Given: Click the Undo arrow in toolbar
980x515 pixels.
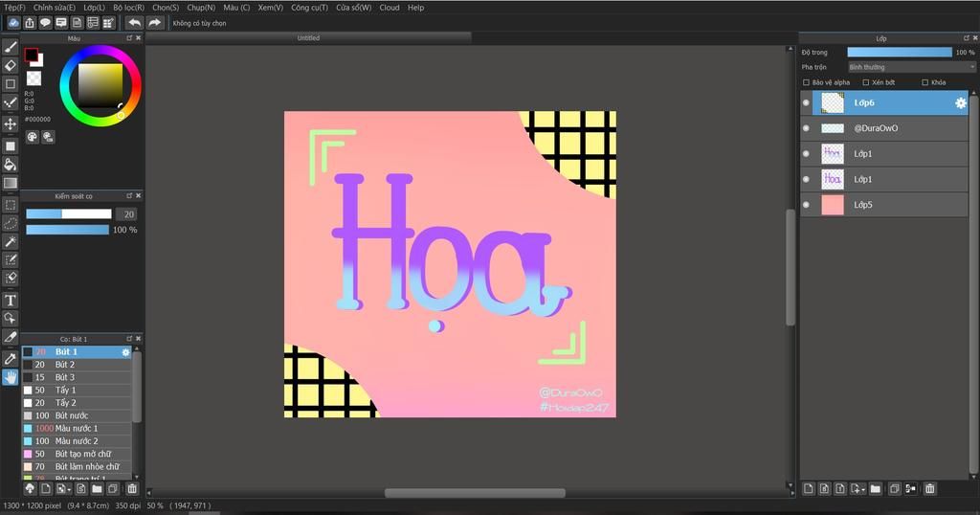Looking at the screenshot, I should point(134,23).
